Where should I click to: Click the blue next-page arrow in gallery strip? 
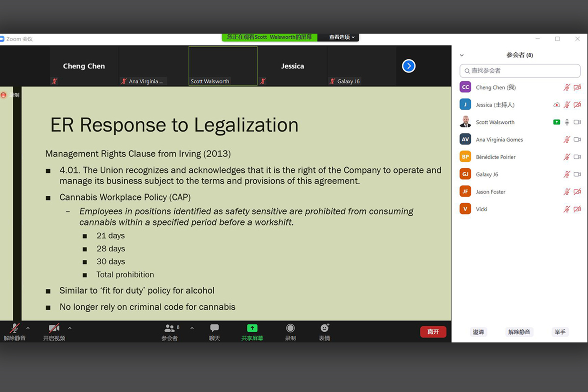pyautogui.click(x=409, y=66)
